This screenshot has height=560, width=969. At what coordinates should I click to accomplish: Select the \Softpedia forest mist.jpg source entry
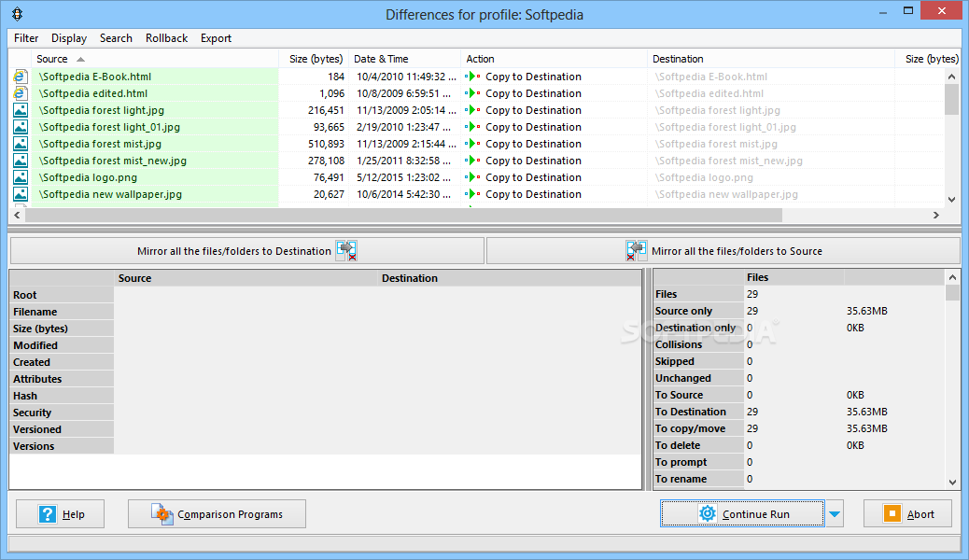point(100,144)
